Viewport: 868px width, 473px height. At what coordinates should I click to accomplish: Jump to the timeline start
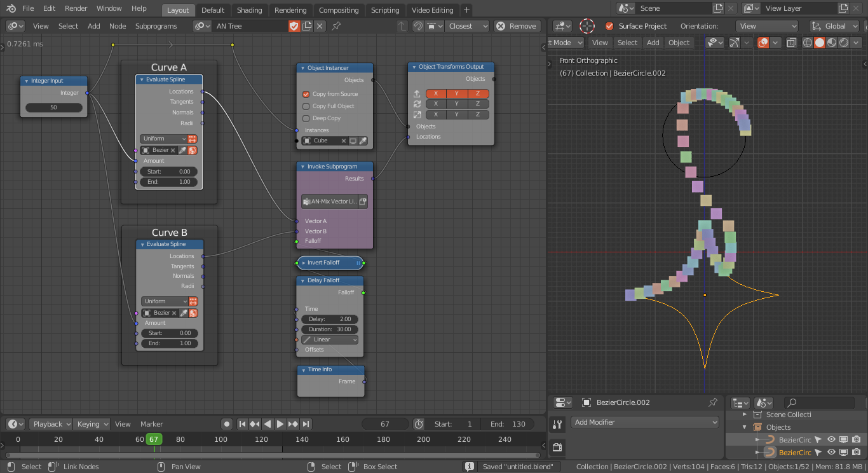click(242, 424)
